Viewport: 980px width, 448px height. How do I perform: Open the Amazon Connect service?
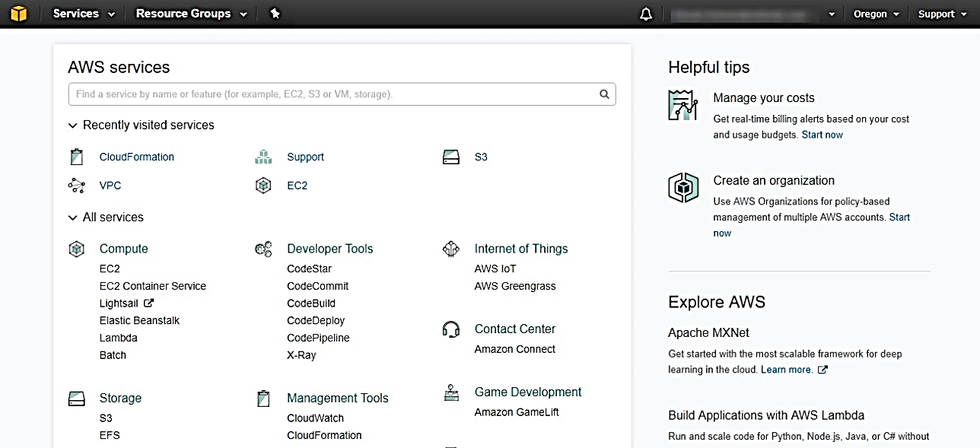coord(515,349)
